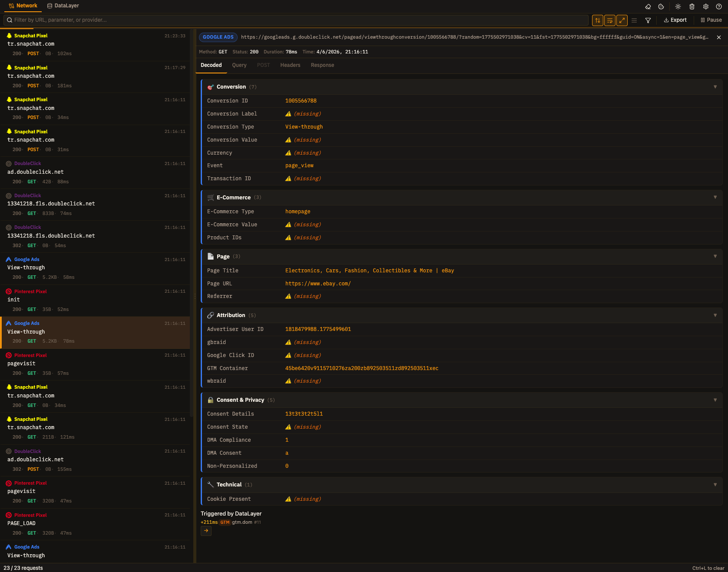Click the GTM tag in Triggered by DataLayer

225,522
